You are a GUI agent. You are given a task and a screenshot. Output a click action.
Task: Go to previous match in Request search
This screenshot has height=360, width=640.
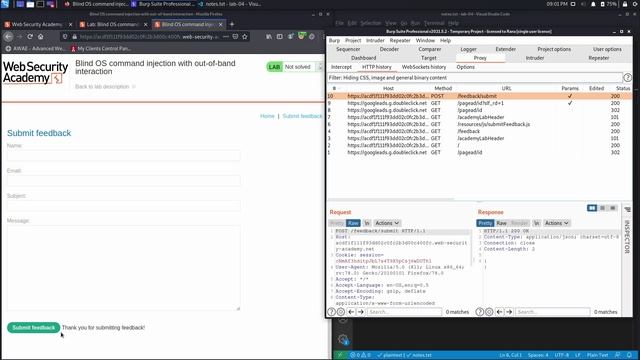tap(351, 312)
